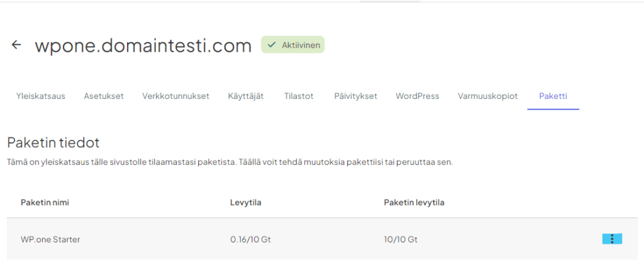The width and height of the screenshot is (644, 262).
Task: Click the 10/10 Gt package disk value
Action: (401, 239)
